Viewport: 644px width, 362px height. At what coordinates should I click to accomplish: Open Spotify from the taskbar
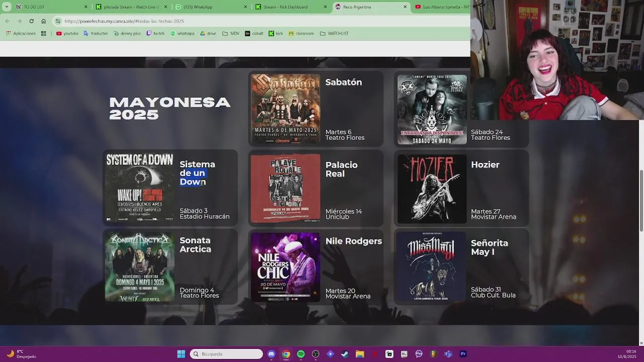click(301, 354)
